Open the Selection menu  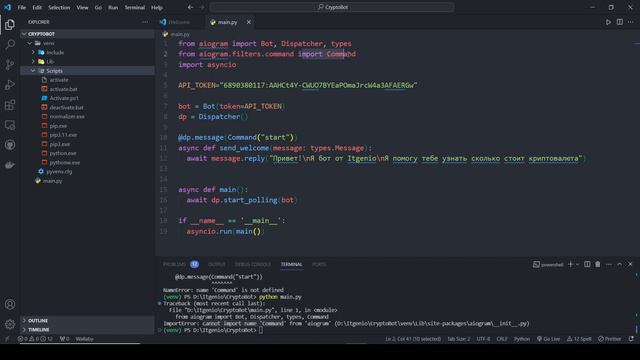(59, 7)
